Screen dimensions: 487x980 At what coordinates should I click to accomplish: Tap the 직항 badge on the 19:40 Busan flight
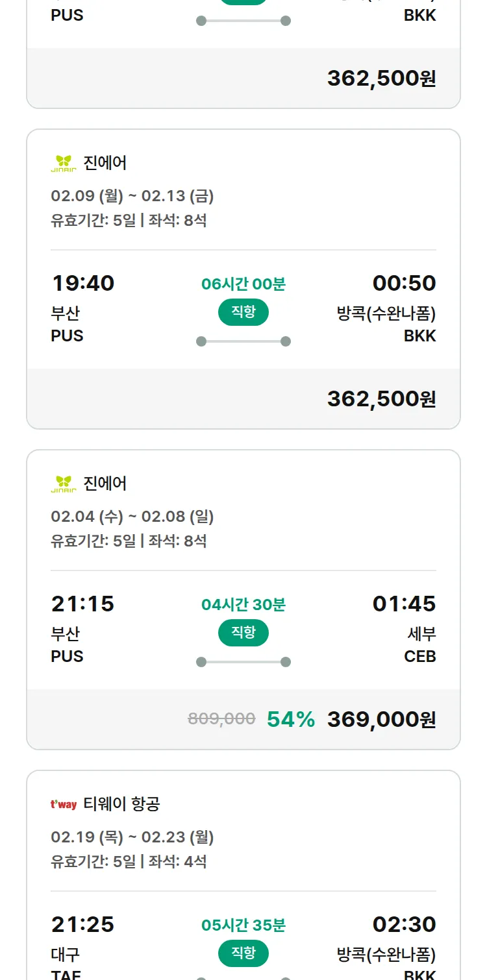(x=243, y=312)
